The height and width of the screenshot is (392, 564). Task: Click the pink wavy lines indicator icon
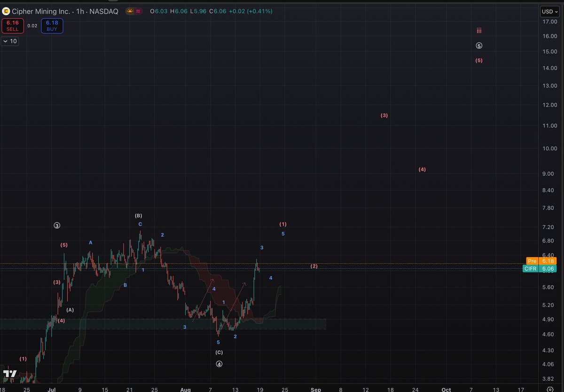(139, 11)
